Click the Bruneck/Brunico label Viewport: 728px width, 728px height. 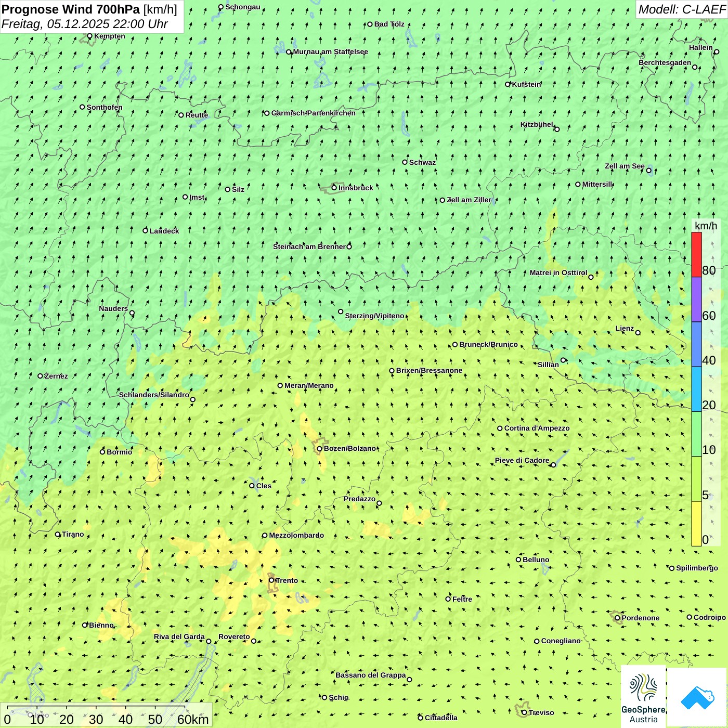pos(488,344)
